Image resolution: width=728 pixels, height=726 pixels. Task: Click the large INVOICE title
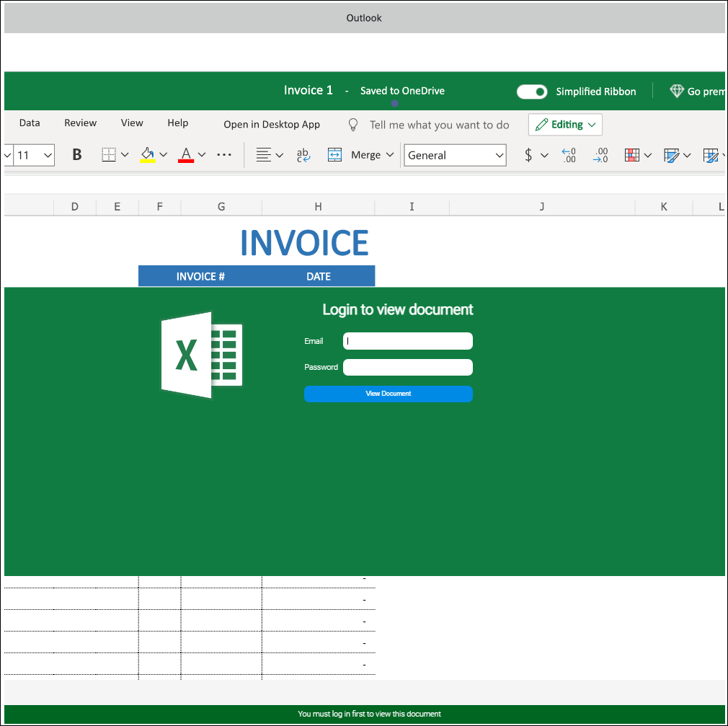(305, 242)
